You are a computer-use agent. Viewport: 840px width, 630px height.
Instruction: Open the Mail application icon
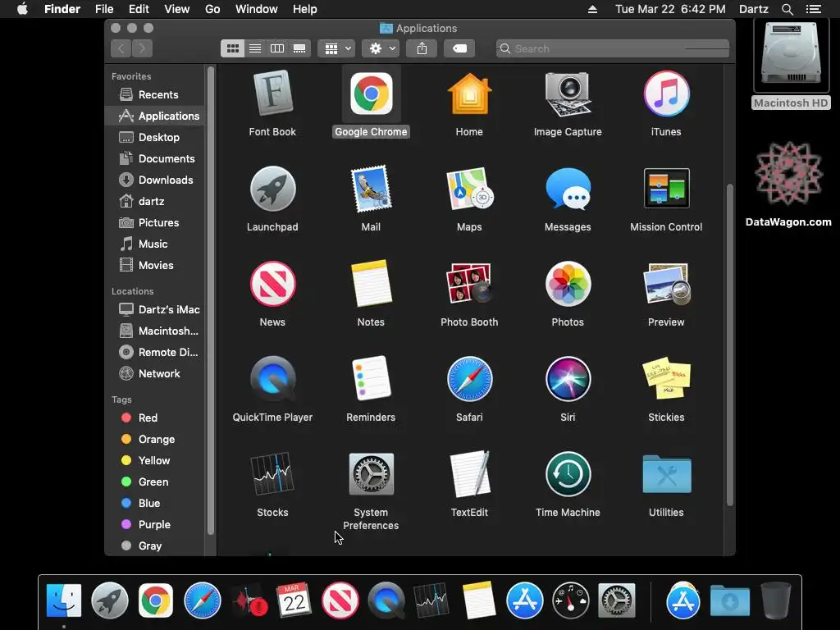click(372, 189)
